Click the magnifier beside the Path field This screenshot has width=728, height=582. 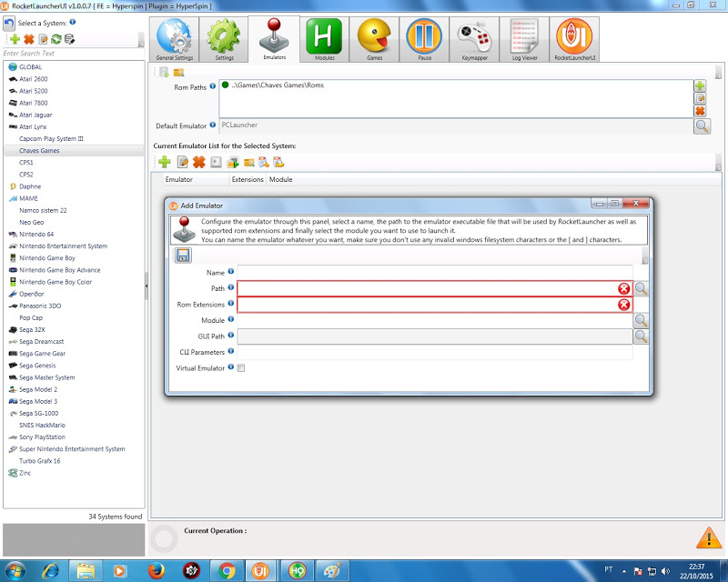click(641, 288)
